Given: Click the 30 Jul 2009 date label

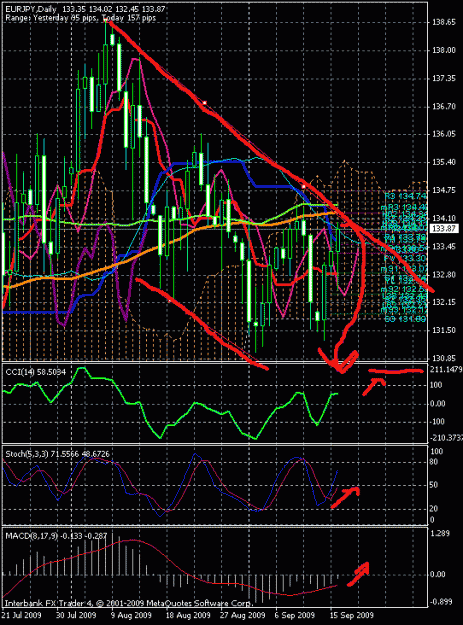Looking at the screenshot, I should click(x=76, y=615).
